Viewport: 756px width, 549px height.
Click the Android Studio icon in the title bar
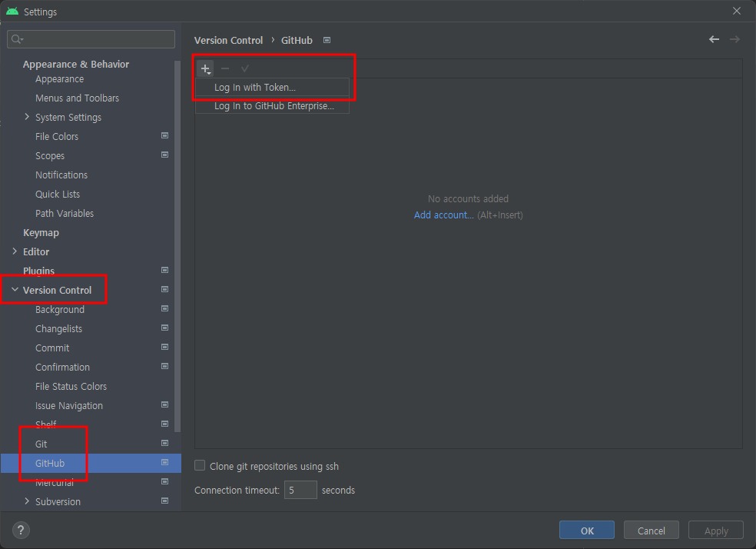[11, 11]
